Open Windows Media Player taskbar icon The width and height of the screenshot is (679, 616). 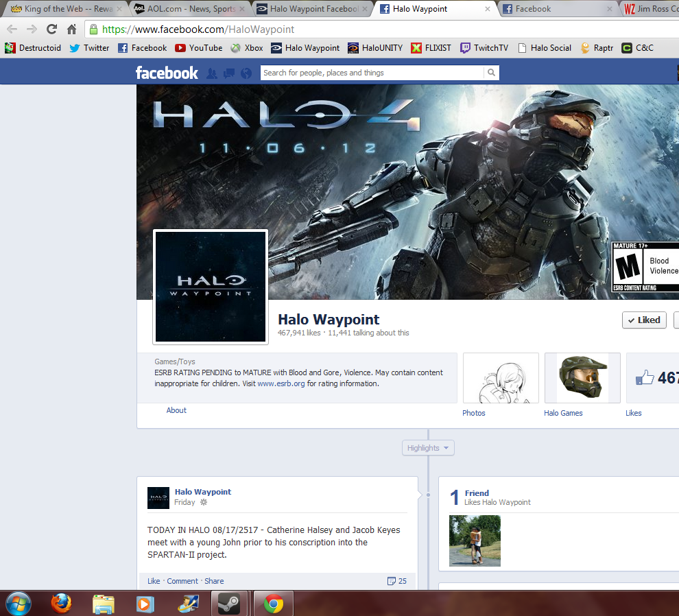(x=145, y=604)
